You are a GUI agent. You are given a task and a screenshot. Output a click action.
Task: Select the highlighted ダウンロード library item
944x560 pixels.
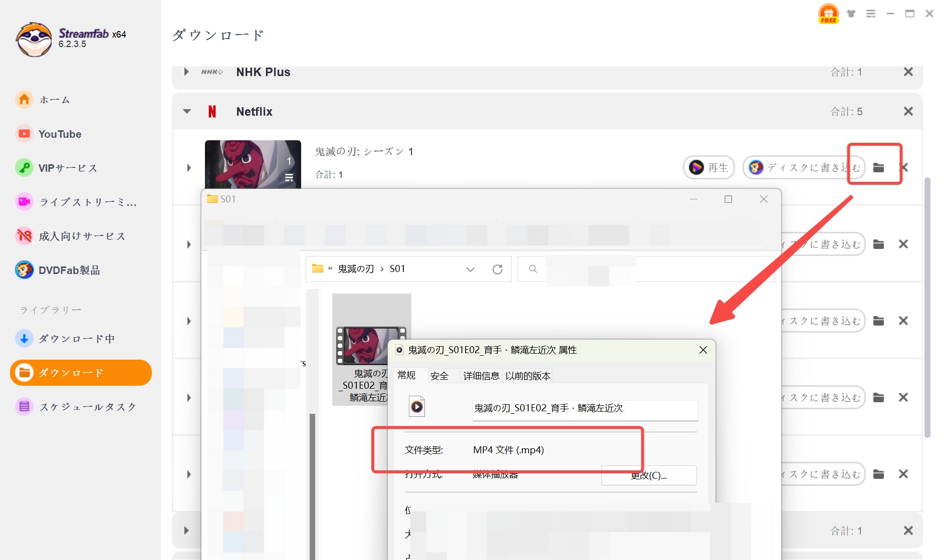tap(81, 373)
